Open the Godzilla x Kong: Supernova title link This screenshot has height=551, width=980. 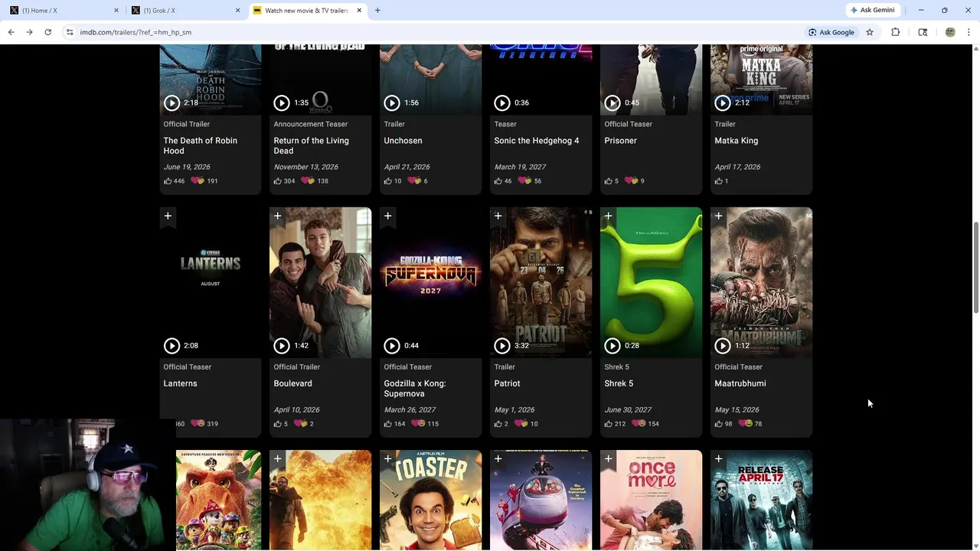pos(415,389)
